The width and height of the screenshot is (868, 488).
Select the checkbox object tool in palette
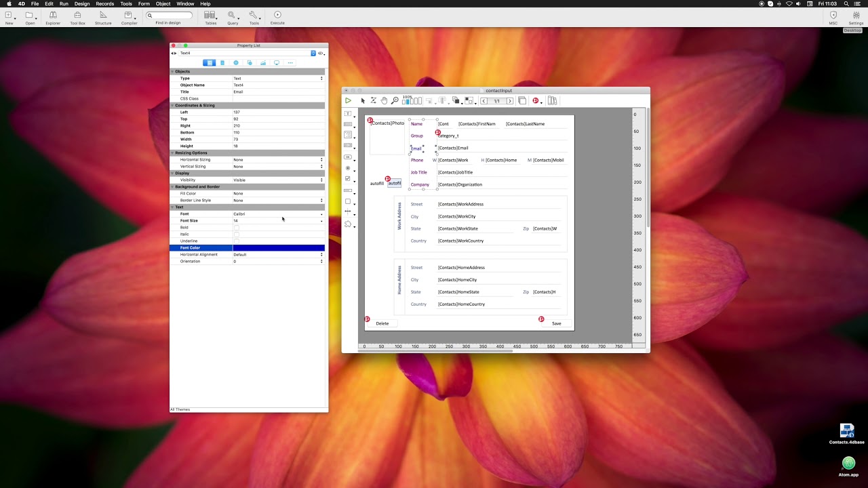pyautogui.click(x=348, y=179)
